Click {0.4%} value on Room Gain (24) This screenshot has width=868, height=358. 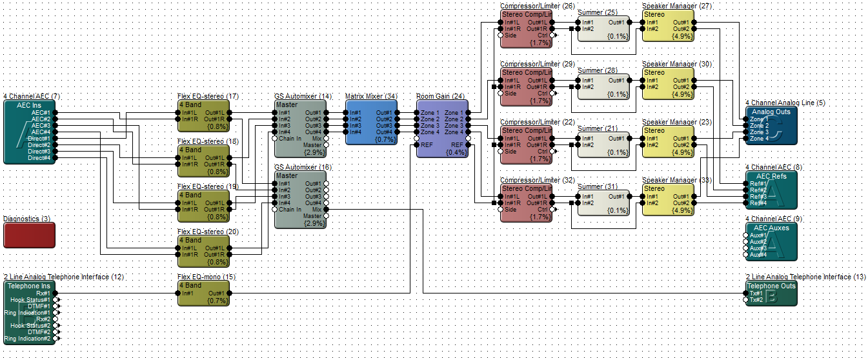(x=456, y=152)
